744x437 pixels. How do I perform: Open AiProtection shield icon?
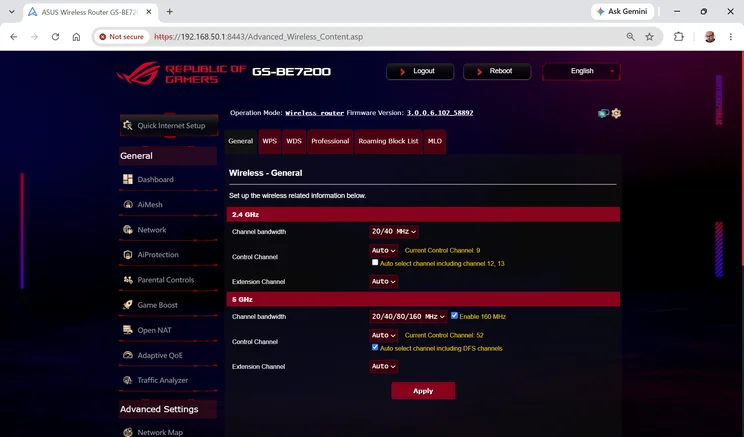(x=128, y=255)
